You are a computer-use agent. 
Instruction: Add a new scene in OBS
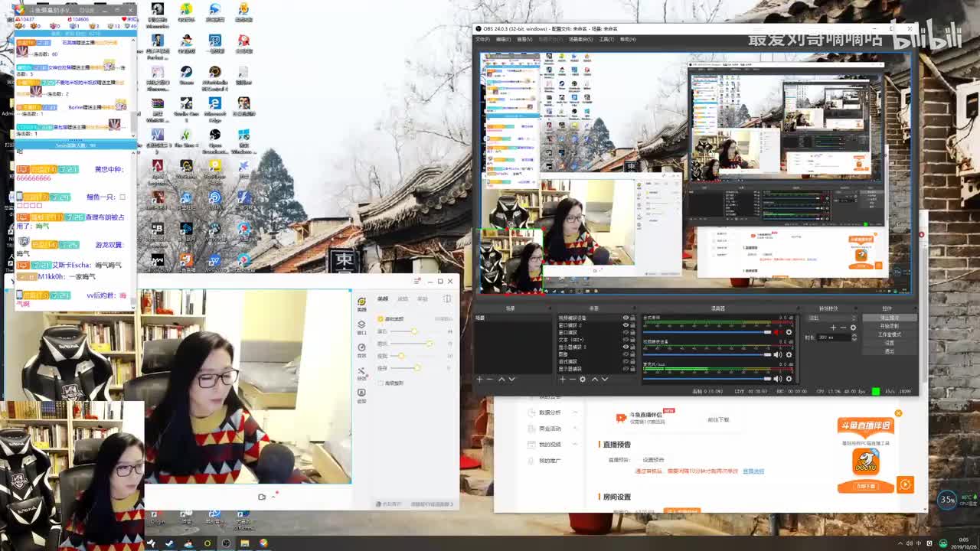480,379
